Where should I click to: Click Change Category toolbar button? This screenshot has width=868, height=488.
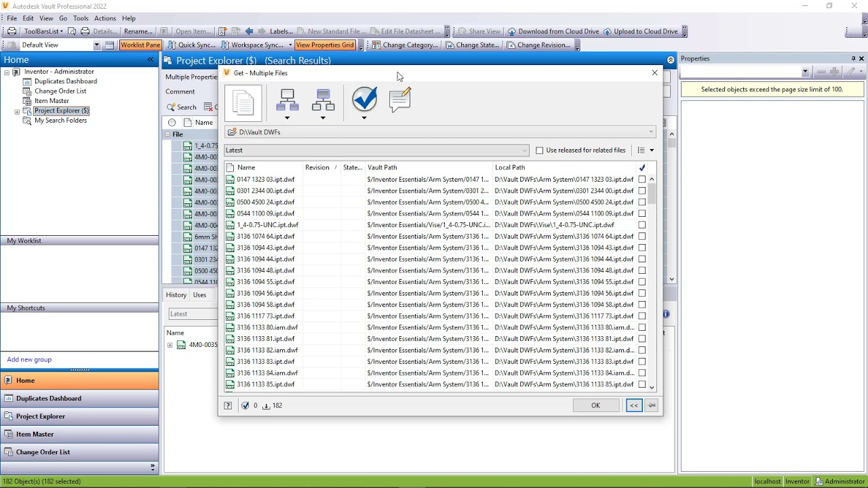click(x=406, y=45)
